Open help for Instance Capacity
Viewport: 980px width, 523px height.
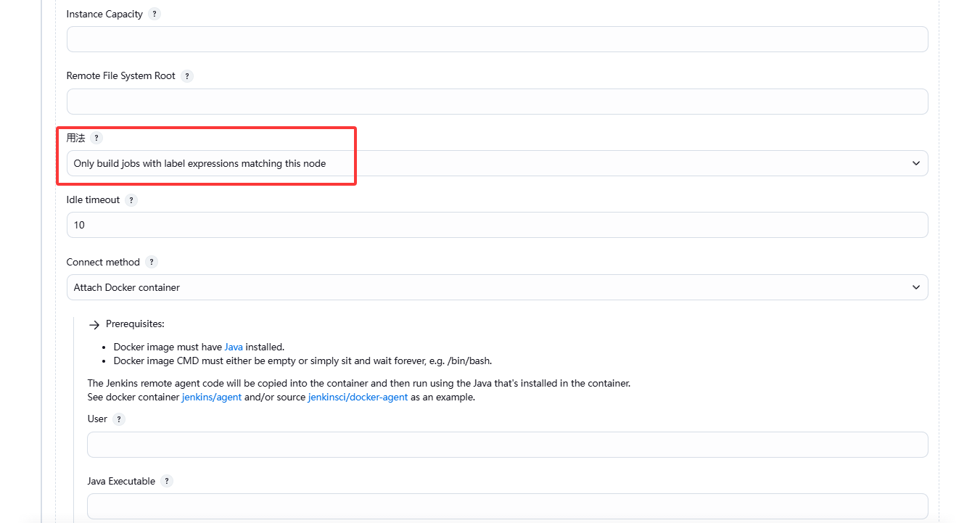(x=154, y=15)
